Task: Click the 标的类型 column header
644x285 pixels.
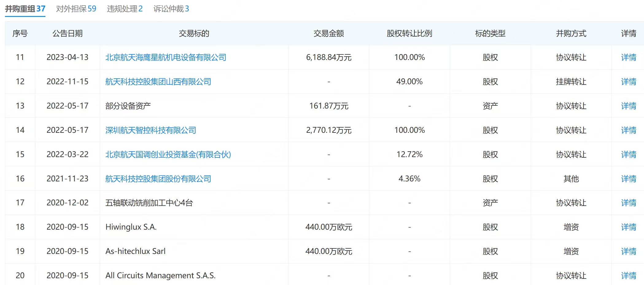Action: pos(490,34)
